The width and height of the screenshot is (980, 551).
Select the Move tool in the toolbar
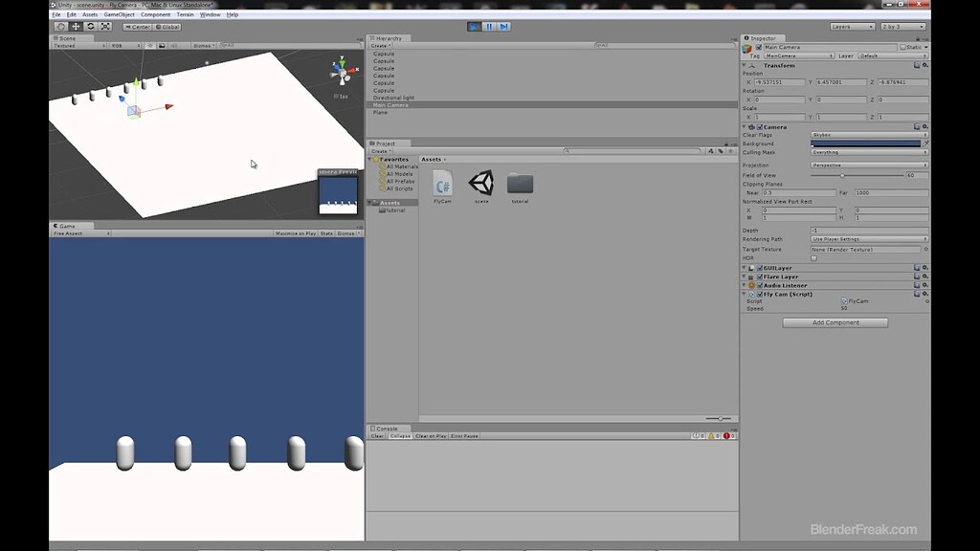point(75,26)
